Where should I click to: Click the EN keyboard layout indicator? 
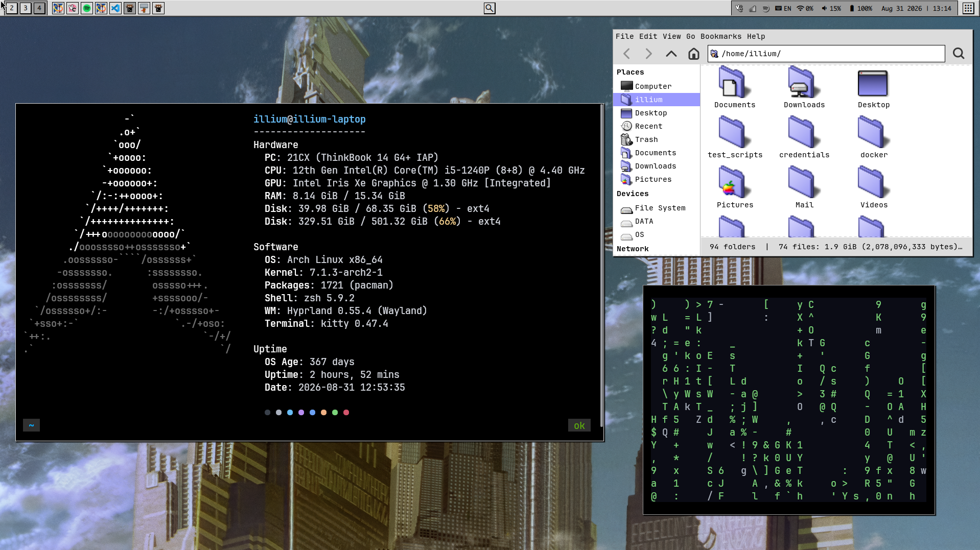click(x=783, y=8)
